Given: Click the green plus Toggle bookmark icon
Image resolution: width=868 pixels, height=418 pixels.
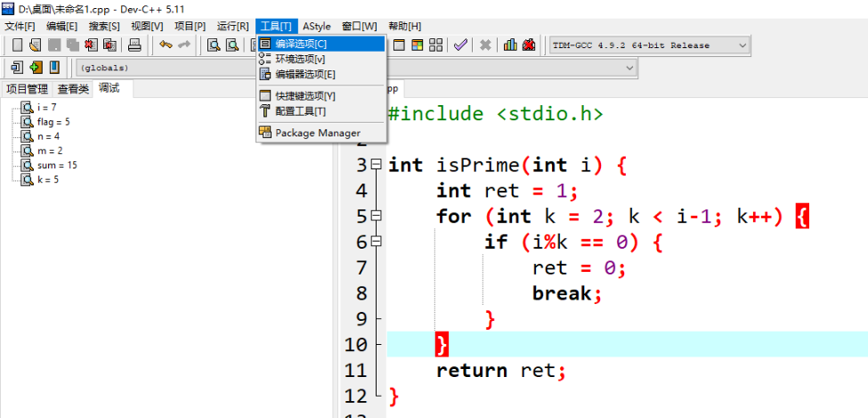Looking at the screenshot, I should point(36,68).
